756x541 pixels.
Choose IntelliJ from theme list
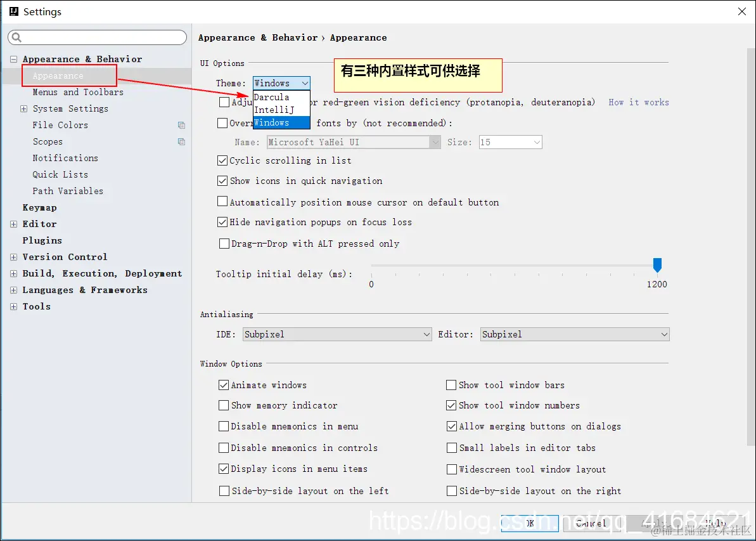coord(281,110)
